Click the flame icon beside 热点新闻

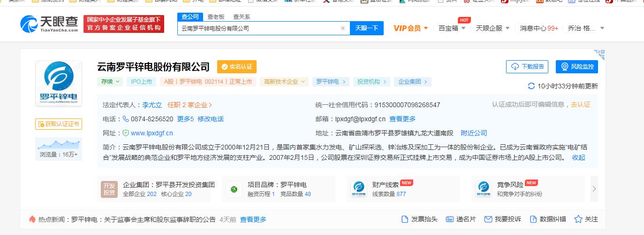point(32,219)
